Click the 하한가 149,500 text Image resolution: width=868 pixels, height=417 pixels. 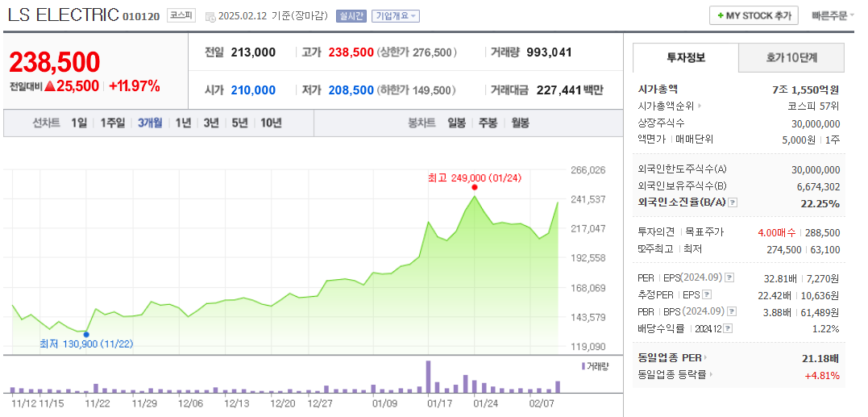(x=417, y=90)
